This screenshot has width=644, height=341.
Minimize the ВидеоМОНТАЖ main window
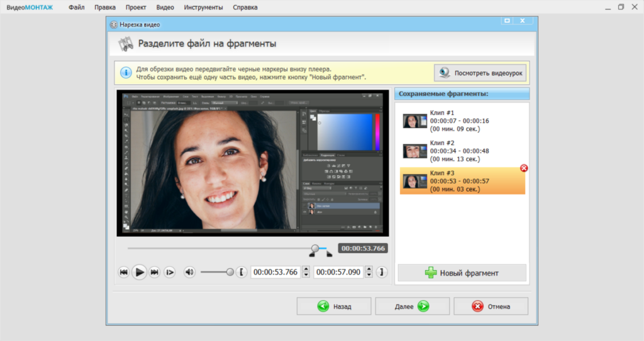[x=608, y=8]
